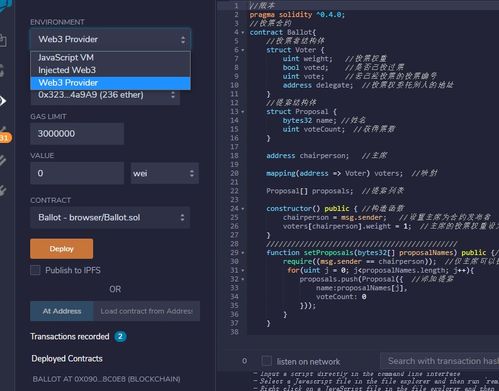The image size is (499, 391).
Task: Open the plugin manager plug icon
Action: (3, 190)
